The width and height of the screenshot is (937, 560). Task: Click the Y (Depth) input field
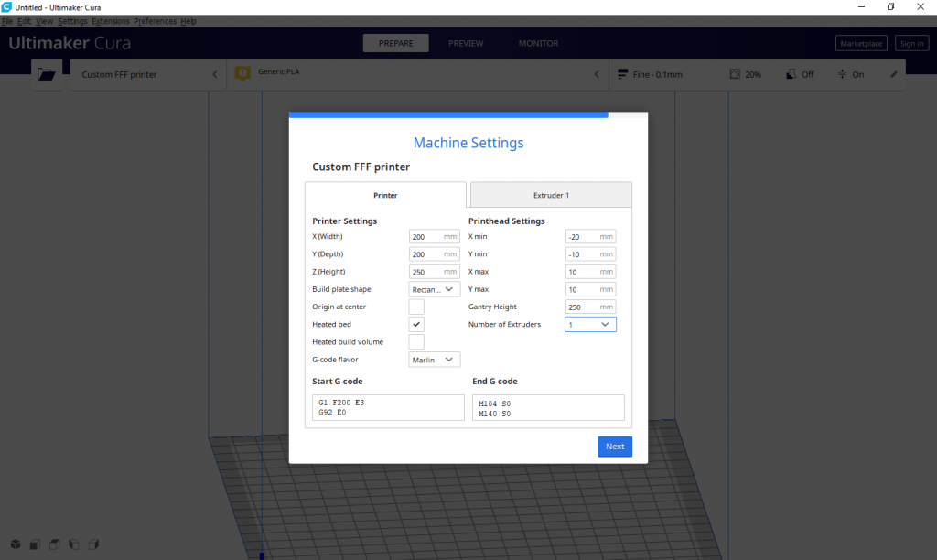click(x=435, y=254)
